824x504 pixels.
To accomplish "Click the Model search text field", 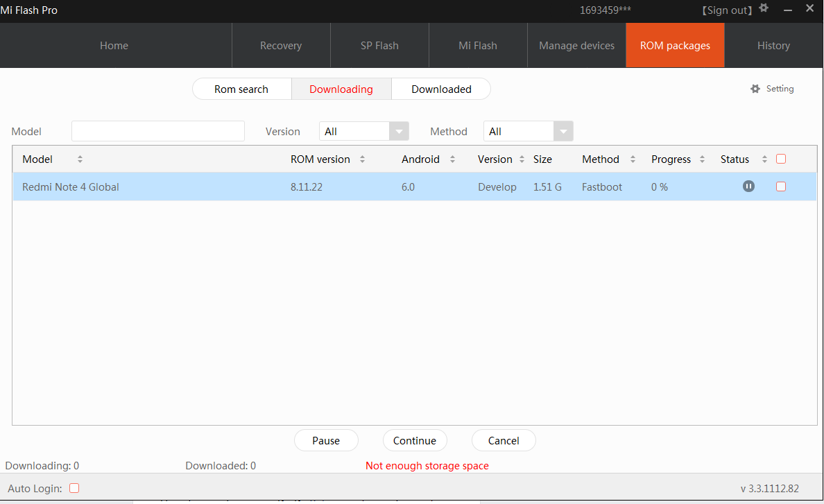I will 158,132.
